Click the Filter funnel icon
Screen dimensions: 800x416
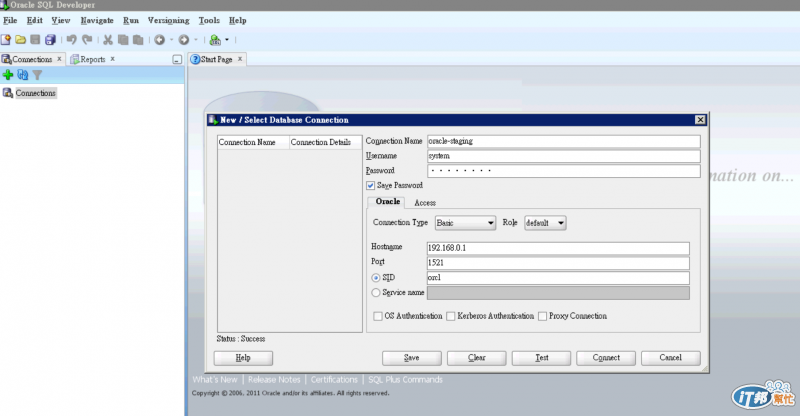(37, 75)
